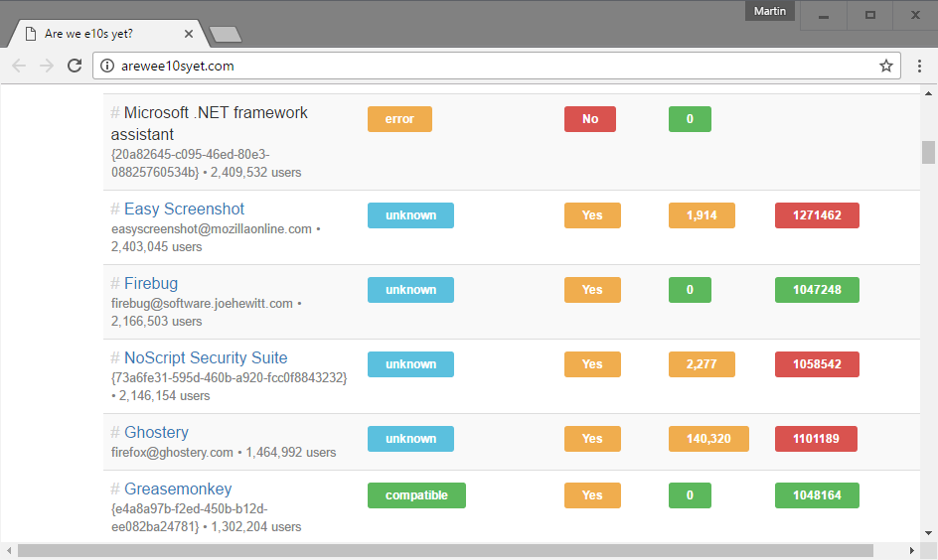Open the Chrome three-dot menu

coord(919,66)
